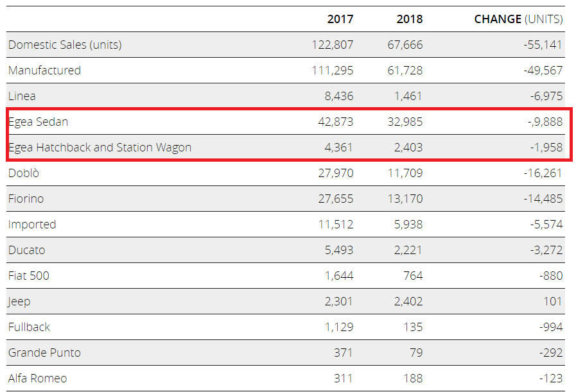The width and height of the screenshot is (576, 392).
Task: Select Egea Sedan change value -,9,888
Action: tap(545, 122)
